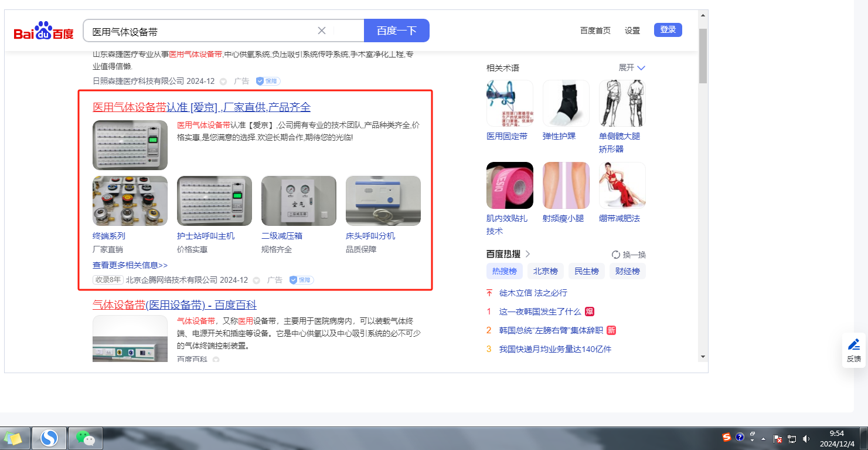The width and height of the screenshot is (868, 450).
Task: Clear the search box with the X icon
Action: (322, 31)
